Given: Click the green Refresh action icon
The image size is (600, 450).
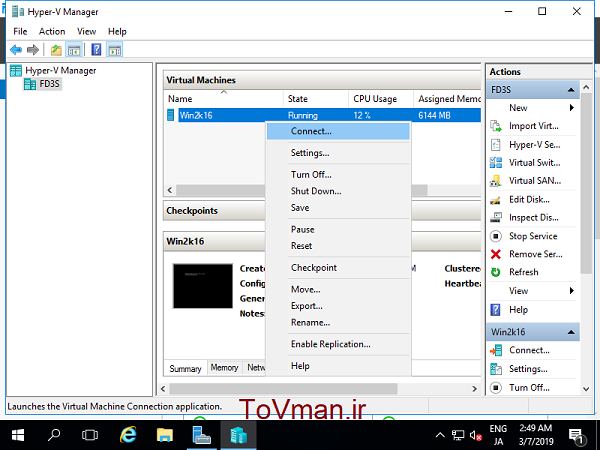Looking at the screenshot, I should coord(496,272).
